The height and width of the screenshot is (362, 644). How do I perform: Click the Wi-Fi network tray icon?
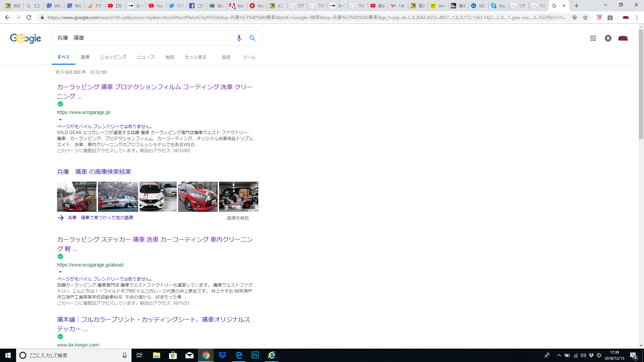point(576,355)
